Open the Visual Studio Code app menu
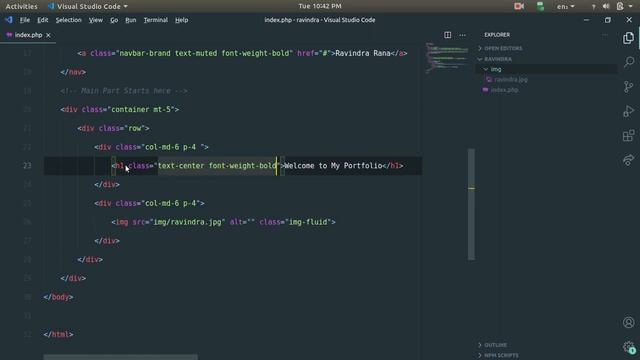The image size is (640, 360). coord(88,6)
